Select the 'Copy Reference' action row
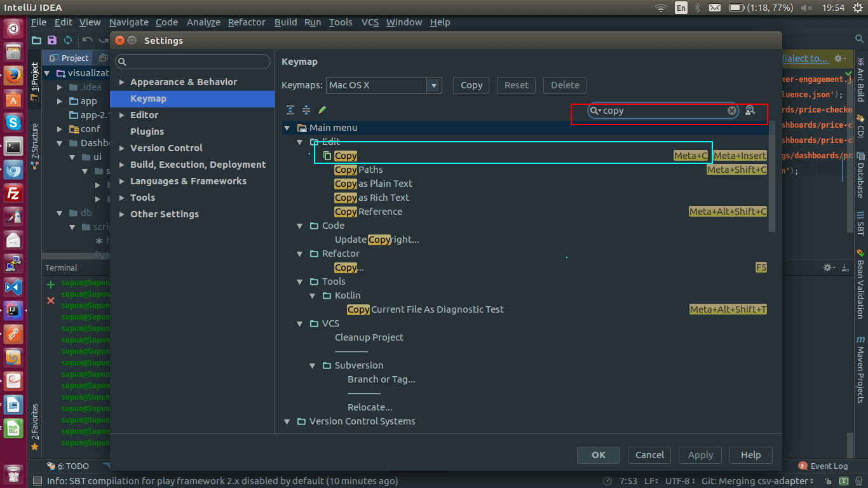This screenshot has width=868, height=488. point(526,212)
